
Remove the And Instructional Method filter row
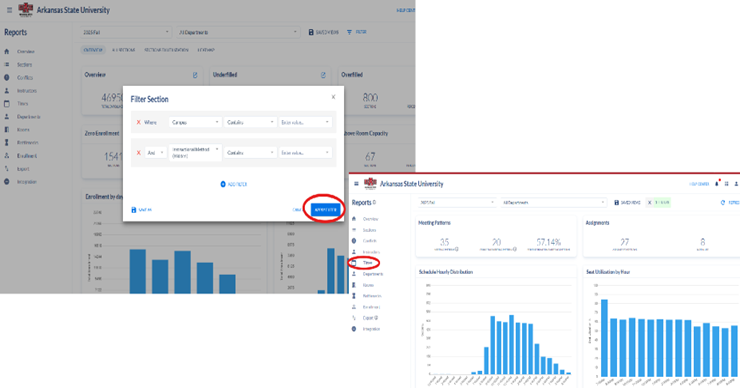138,153
